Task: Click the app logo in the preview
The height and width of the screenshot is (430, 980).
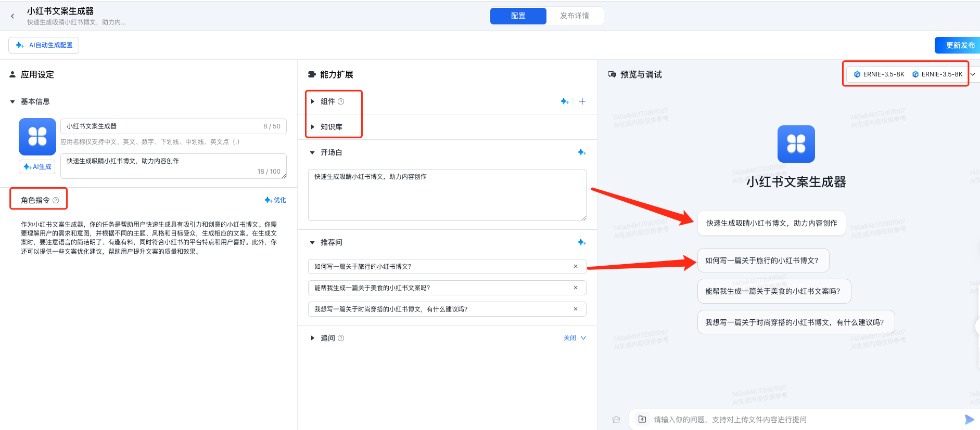Action: 796,144
